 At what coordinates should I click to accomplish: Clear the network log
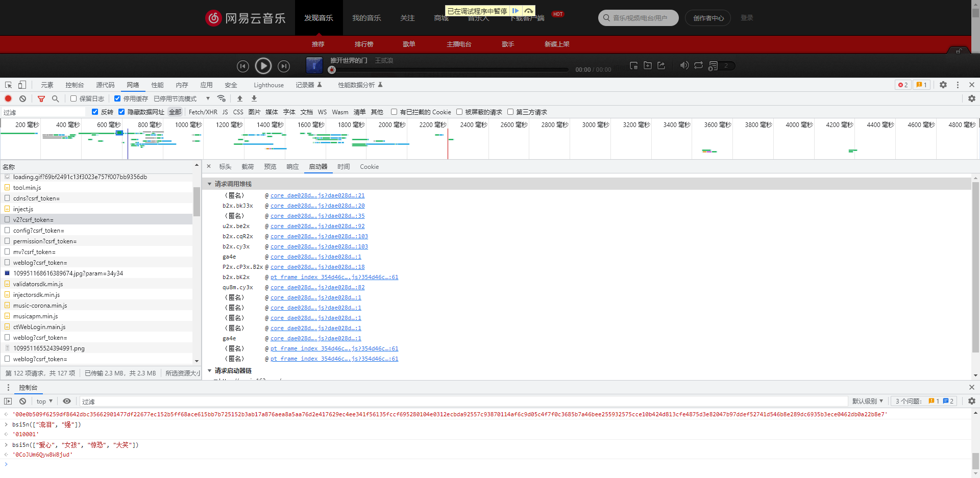pos(22,98)
